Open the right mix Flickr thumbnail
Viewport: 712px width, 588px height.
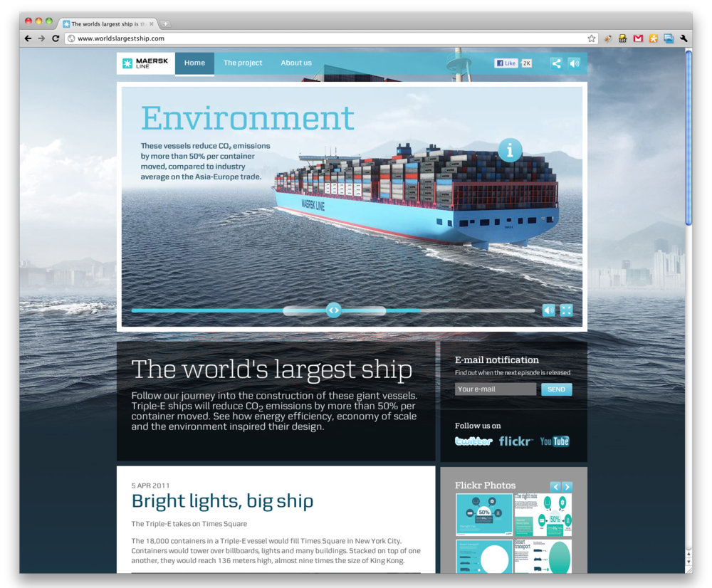[543, 515]
